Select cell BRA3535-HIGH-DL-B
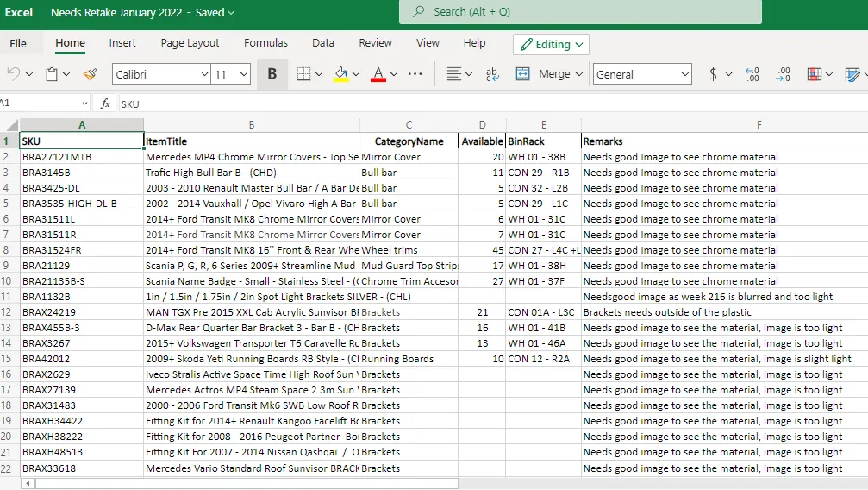This screenshot has height=490, width=868. pyautogui.click(x=81, y=204)
